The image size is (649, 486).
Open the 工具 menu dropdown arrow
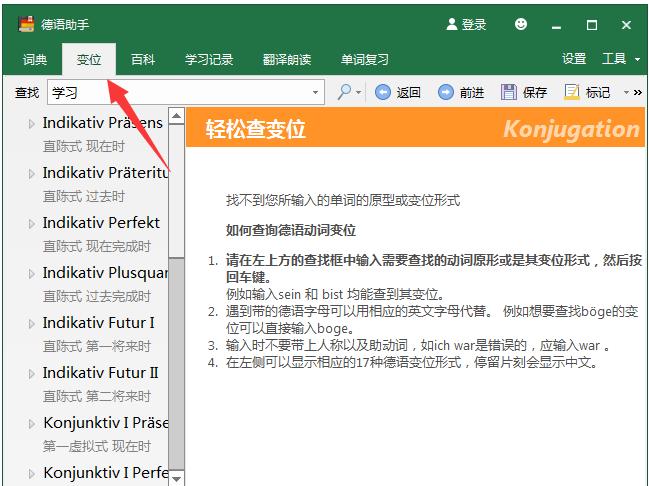(637, 60)
